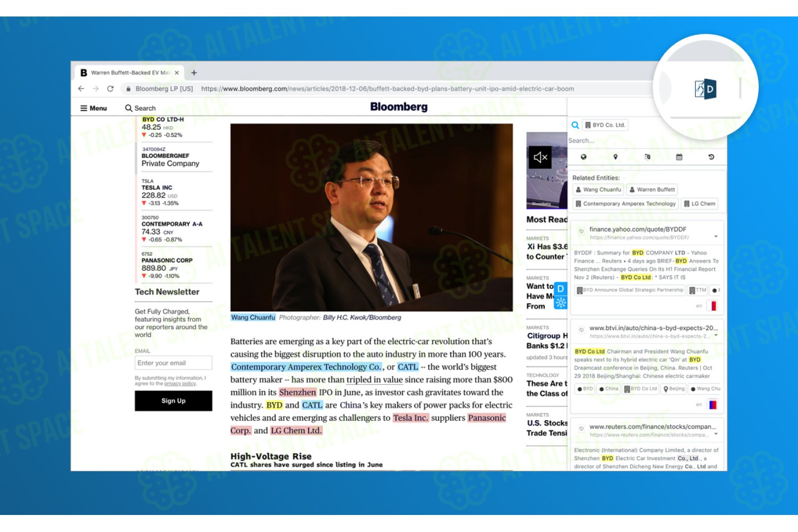The width and height of the screenshot is (798, 532).
Task: Close the Warren Buffett-Backed EV tab
Action: click(x=177, y=73)
